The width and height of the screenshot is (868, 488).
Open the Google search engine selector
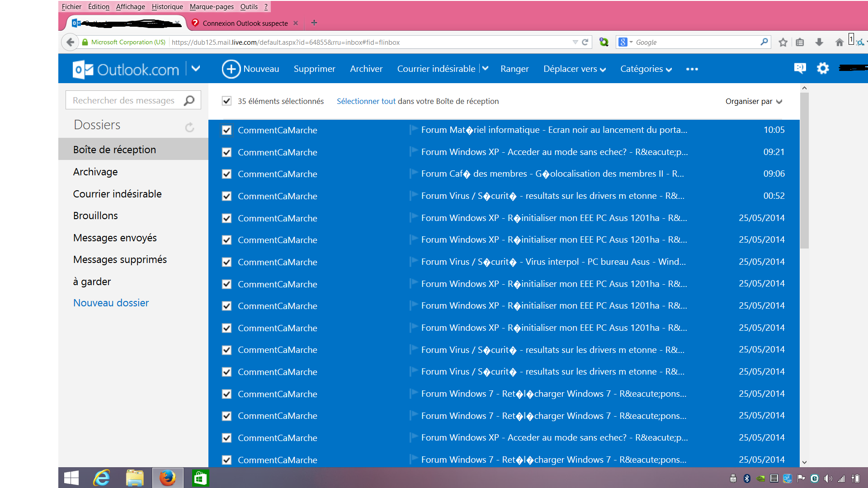[626, 42]
